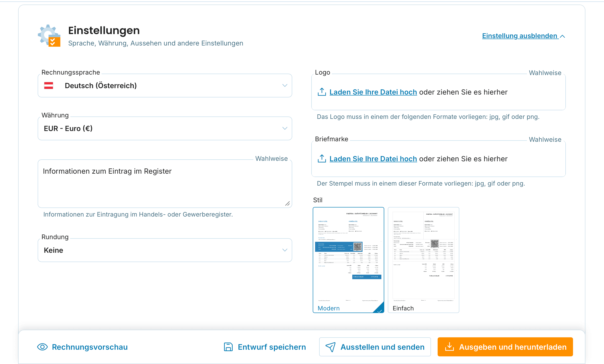Click the Briefmarke file drop zone
The image size is (604, 364).
tap(438, 159)
